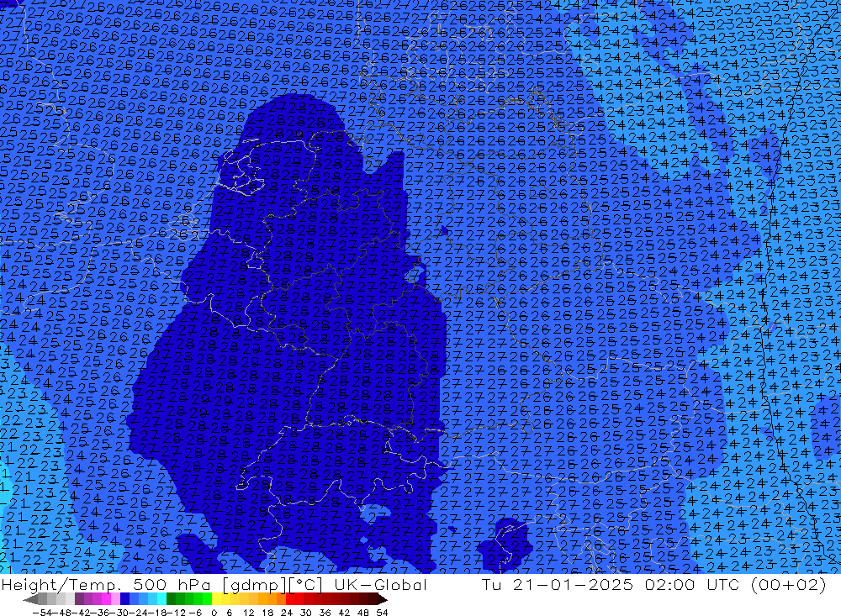Select the bright yellow swatch in the color legend

pos(217,599)
